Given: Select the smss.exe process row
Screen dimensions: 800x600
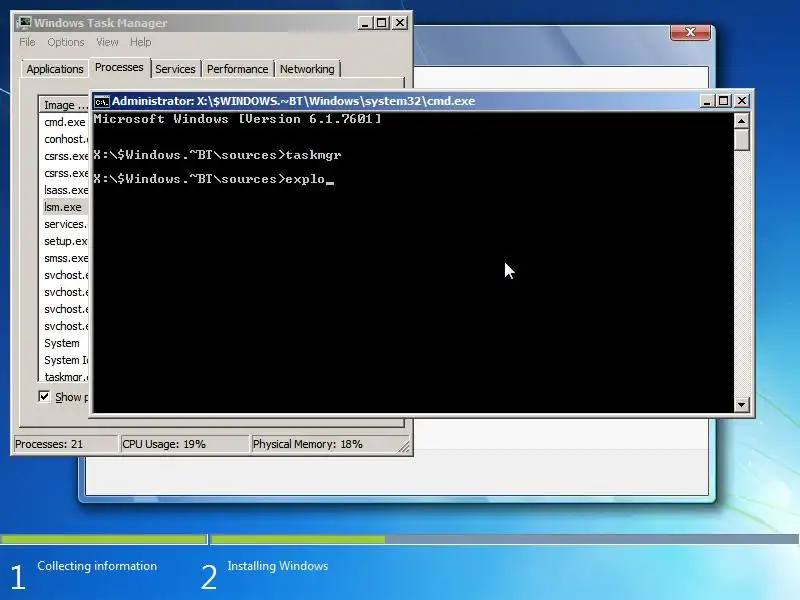Looking at the screenshot, I should pos(65,258).
